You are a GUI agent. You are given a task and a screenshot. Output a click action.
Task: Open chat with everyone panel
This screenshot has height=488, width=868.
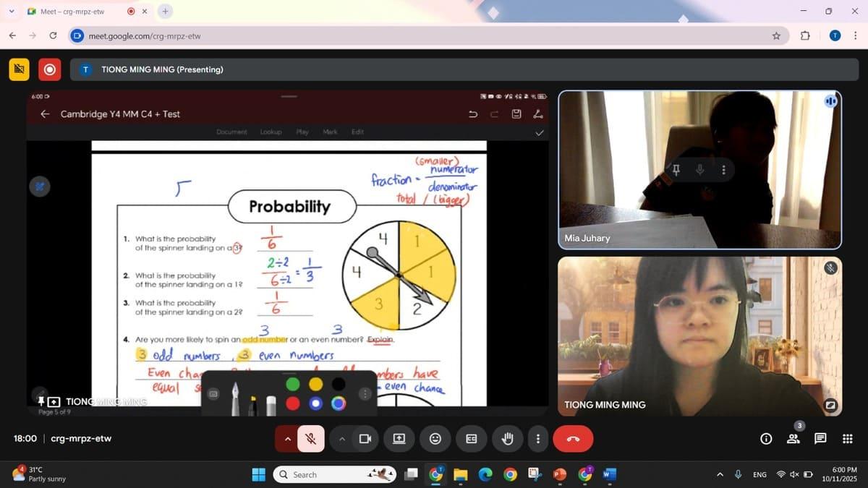pos(820,438)
